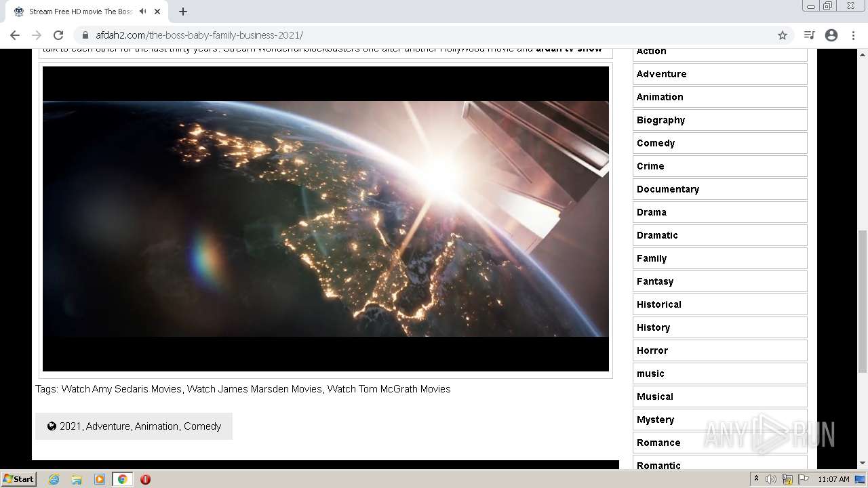Screen dimensions: 868x488
Task: Click the scrollbar down arrow
Action: [x=862, y=463]
